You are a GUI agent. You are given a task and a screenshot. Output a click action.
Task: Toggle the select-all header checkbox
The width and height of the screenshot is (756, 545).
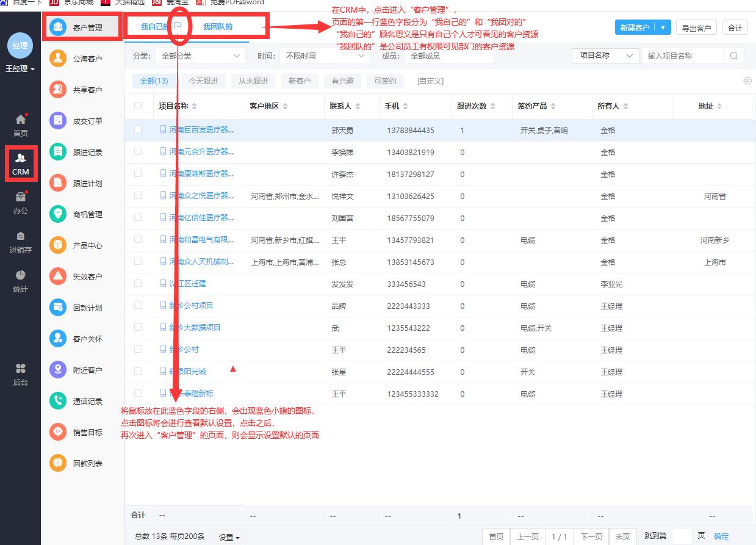(x=138, y=106)
